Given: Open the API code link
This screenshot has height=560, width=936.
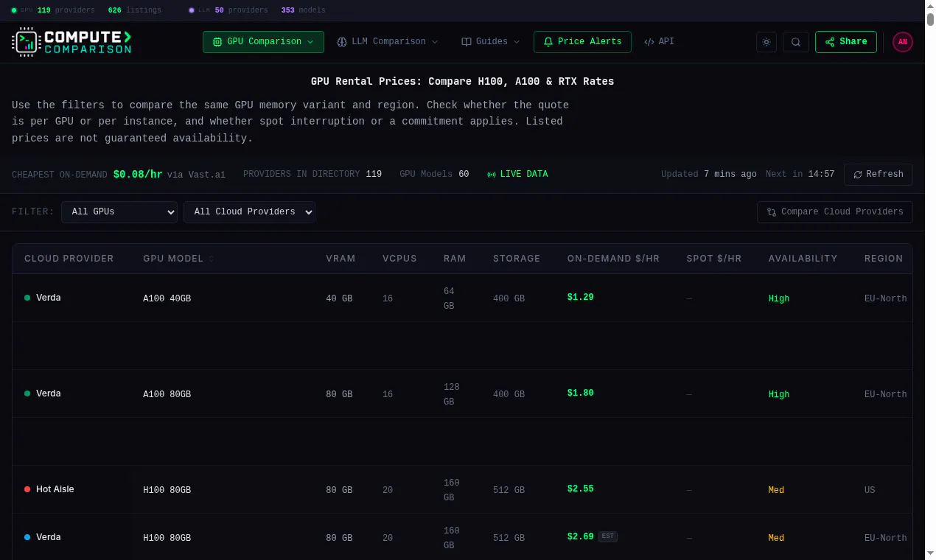Looking at the screenshot, I should [659, 42].
